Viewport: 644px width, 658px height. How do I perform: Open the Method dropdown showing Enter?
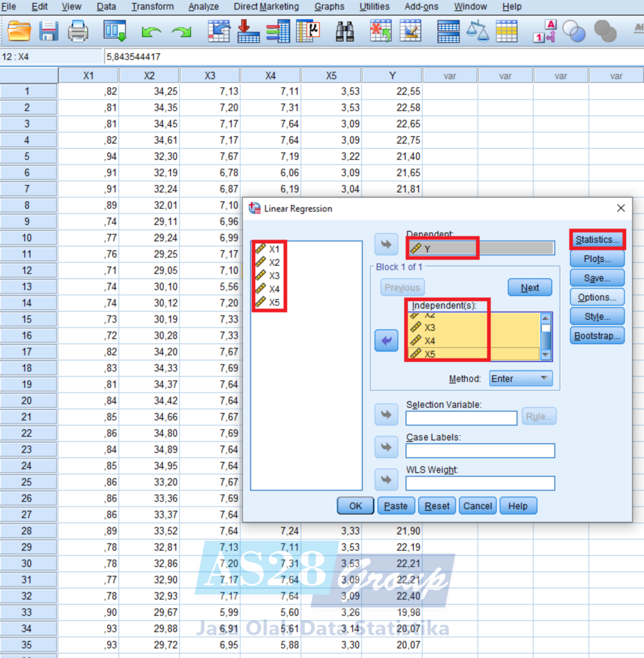point(521,378)
